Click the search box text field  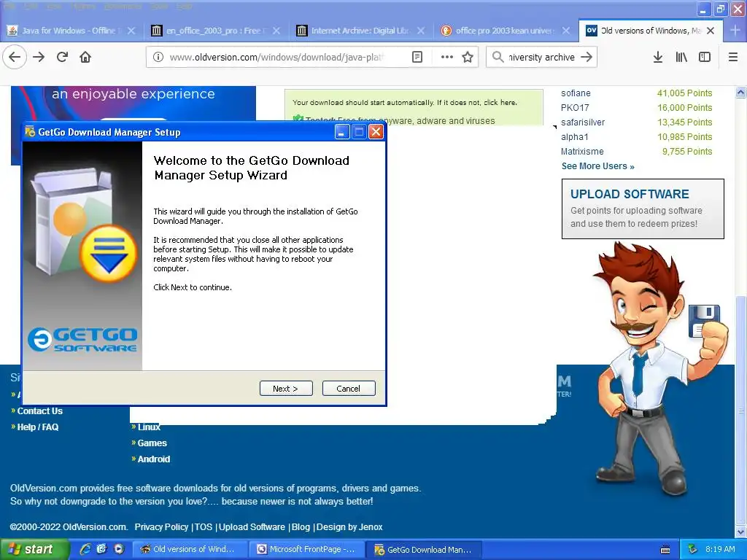tap(541, 57)
